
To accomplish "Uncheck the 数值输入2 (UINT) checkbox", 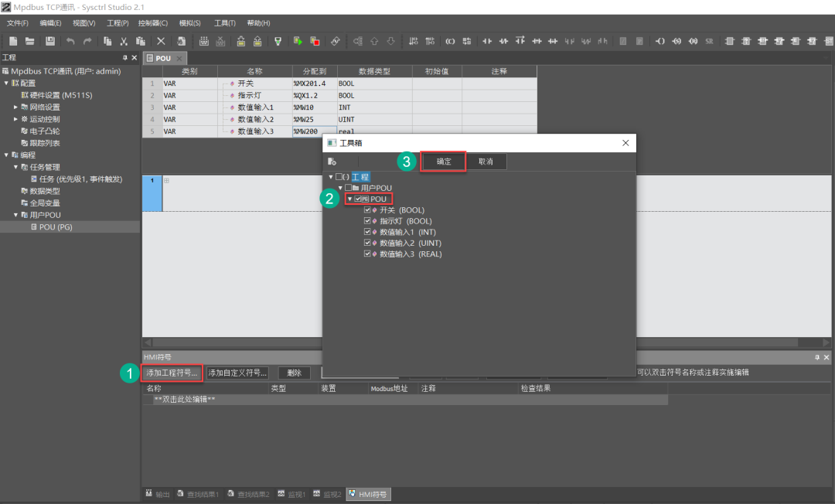I will [367, 243].
